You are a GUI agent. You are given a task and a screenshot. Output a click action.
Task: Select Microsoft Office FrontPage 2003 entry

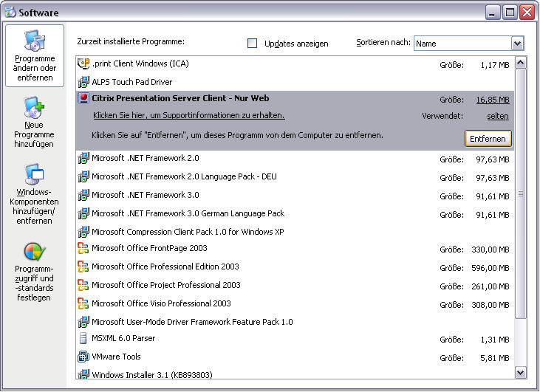coord(295,249)
